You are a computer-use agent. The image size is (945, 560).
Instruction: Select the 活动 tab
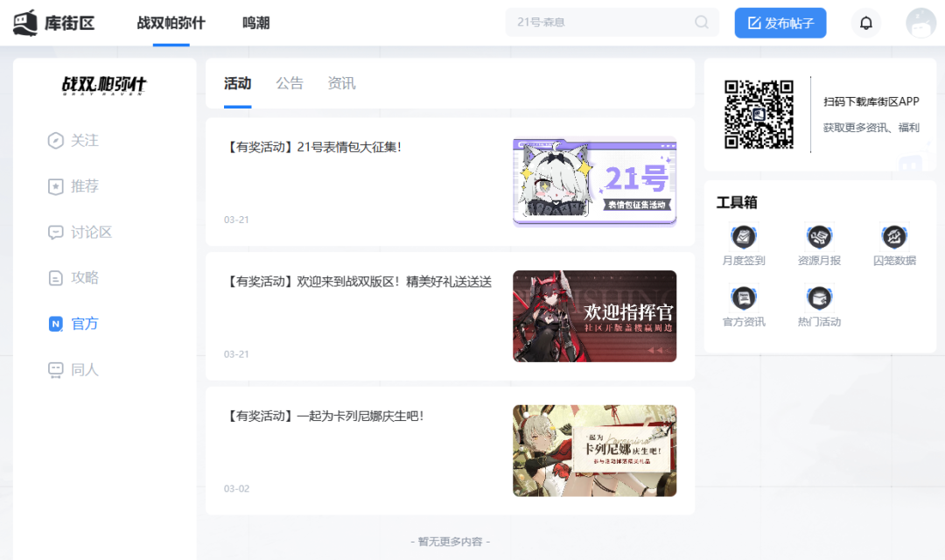coord(237,83)
